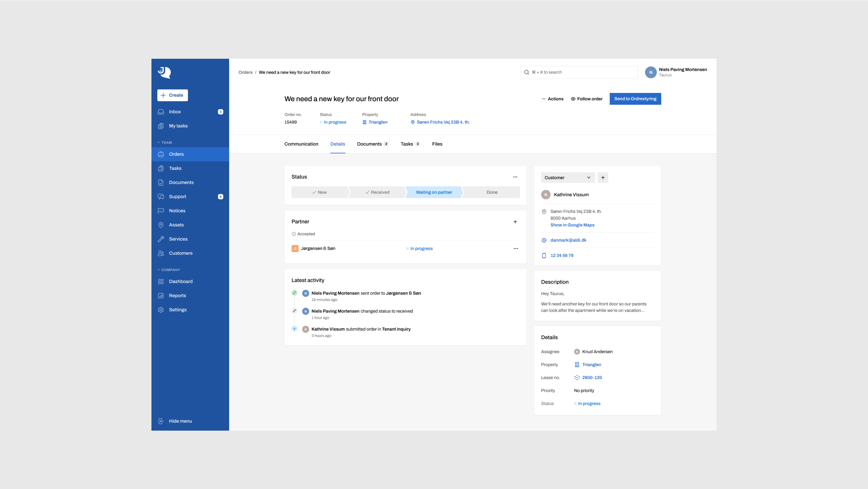868x489 pixels.
Task: Click the plus button next to Customer dropdown
Action: (x=602, y=178)
